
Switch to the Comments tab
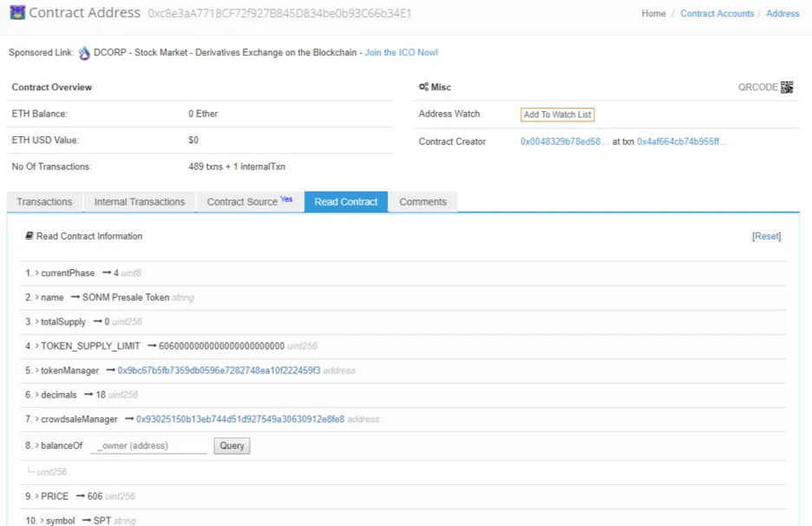[422, 201]
